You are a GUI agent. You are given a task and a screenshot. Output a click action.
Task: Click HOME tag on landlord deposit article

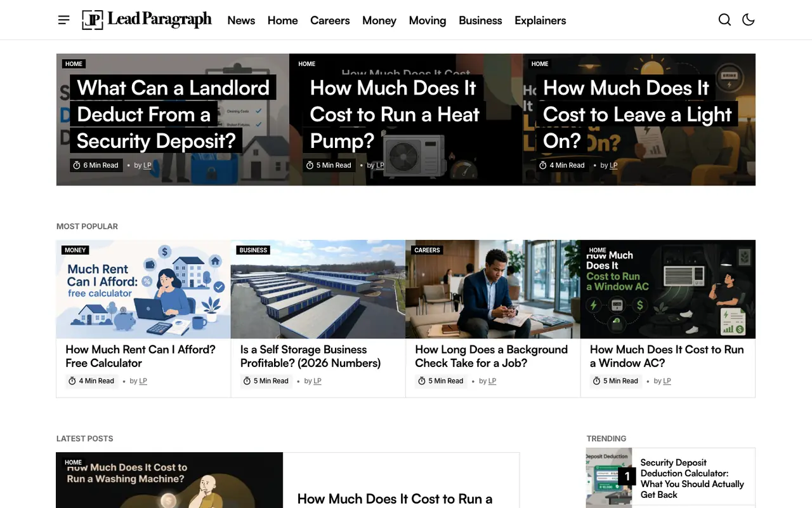click(74, 64)
